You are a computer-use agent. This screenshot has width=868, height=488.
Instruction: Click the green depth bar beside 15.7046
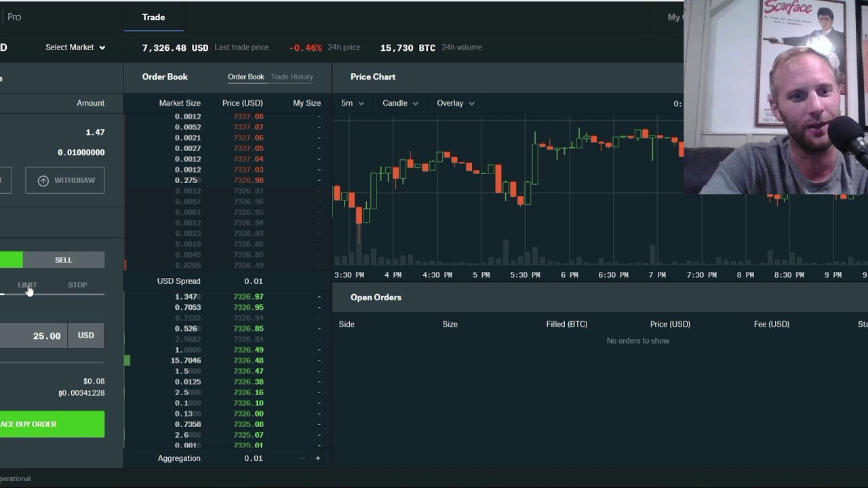pyautogui.click(x=127, y=361)
